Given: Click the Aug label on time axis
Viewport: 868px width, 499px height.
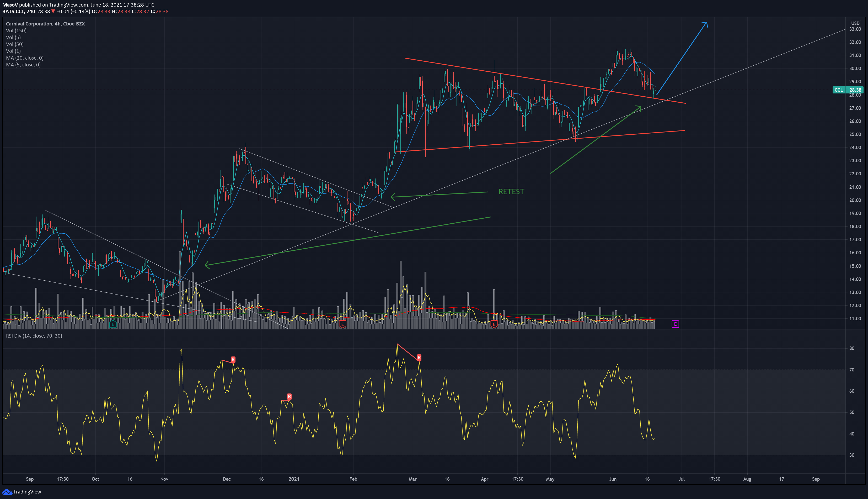Looking at the screenshot, I should [x=747, y=479].
